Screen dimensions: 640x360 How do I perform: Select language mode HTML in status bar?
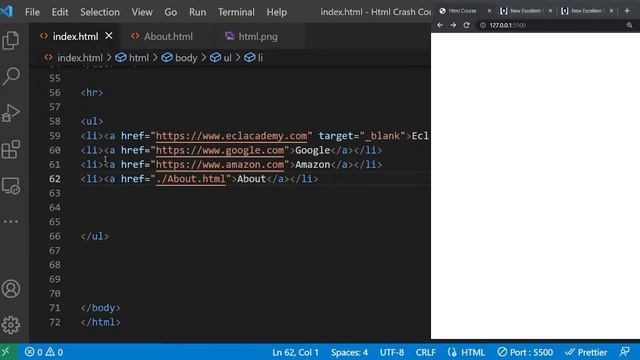[x=472, y=352]
